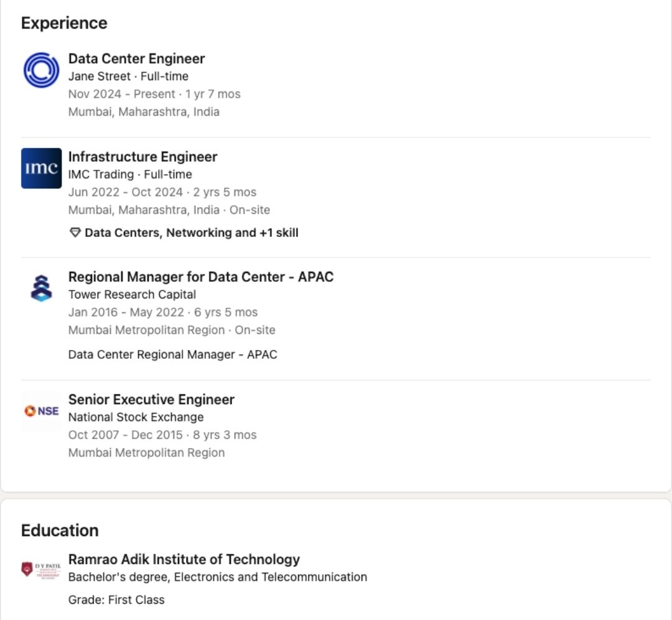Viewport: 672px width, 620px height.
Task: Select Mumbai Metropolitan Region · On-site text
Action: point(172,330)
